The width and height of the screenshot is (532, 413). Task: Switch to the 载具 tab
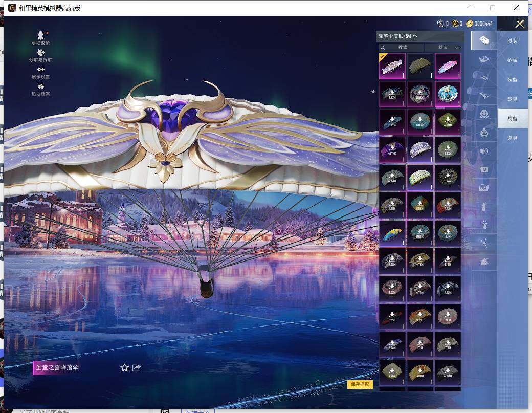point(513,99)
